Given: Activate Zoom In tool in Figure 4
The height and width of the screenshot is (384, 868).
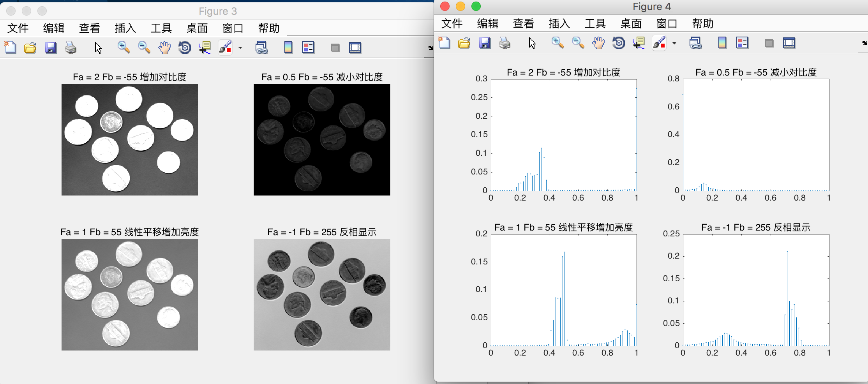Looking at the screenshot, I should pyautogui.click(x=557, y=43).
